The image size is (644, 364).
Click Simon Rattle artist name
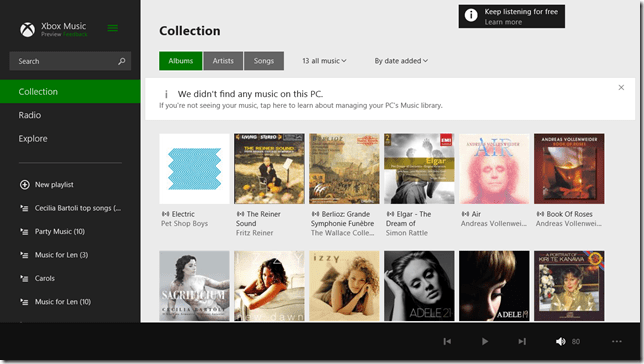[x=407, y=233]
